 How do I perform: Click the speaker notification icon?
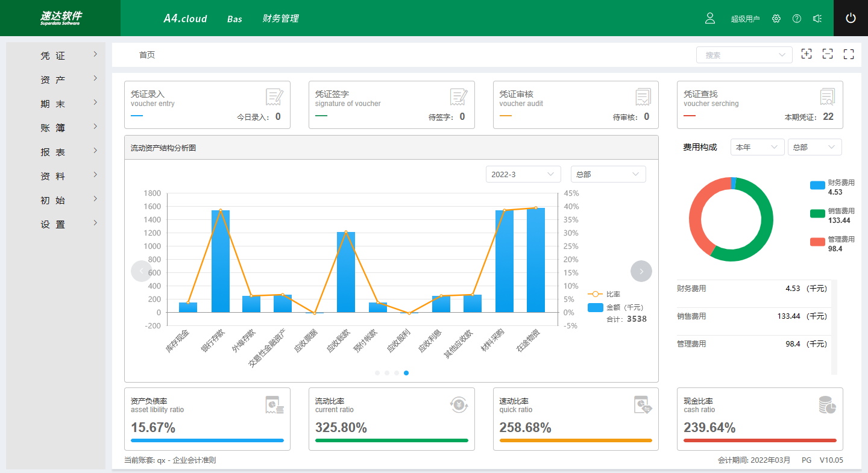[x=817, y=19]
